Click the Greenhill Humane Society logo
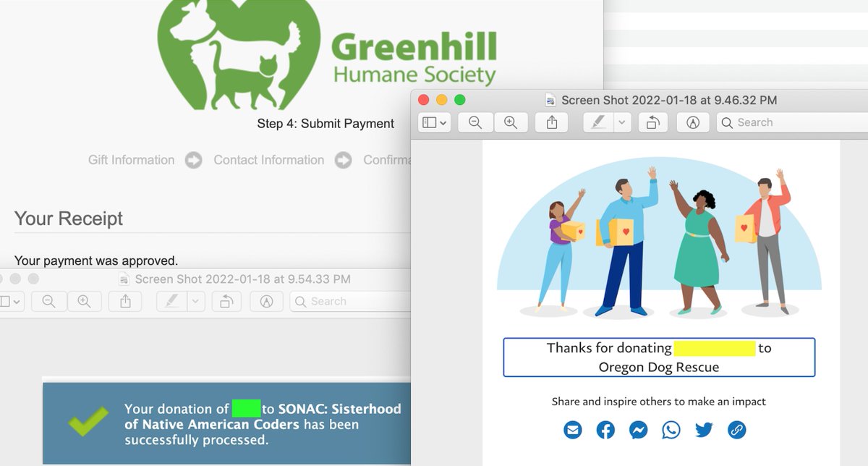 [327, 54]
